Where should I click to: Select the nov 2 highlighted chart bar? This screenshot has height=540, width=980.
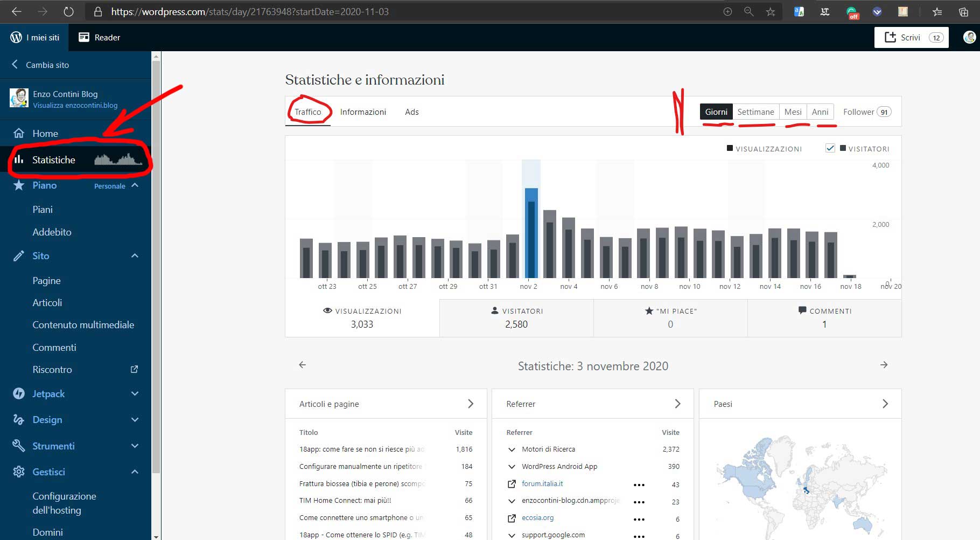(531, 233)
